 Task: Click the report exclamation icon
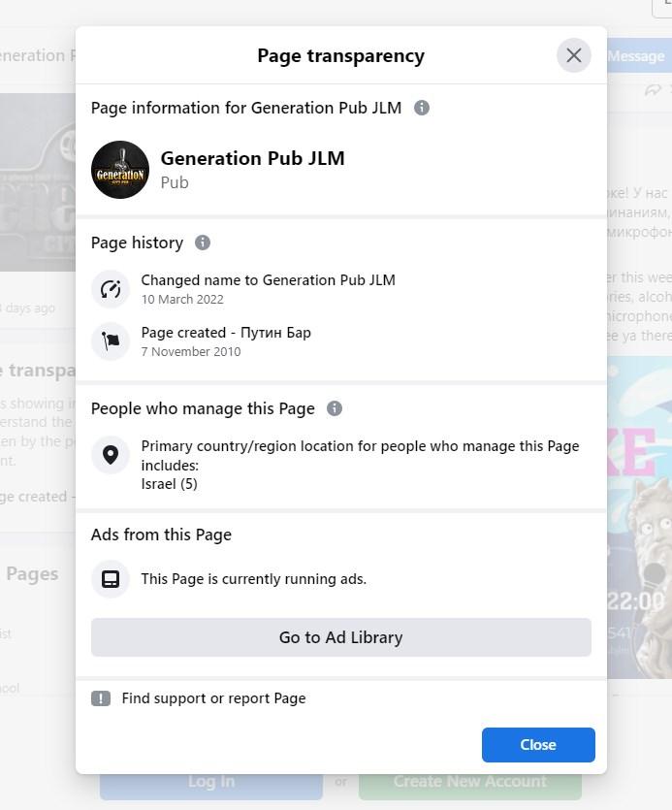101,698
